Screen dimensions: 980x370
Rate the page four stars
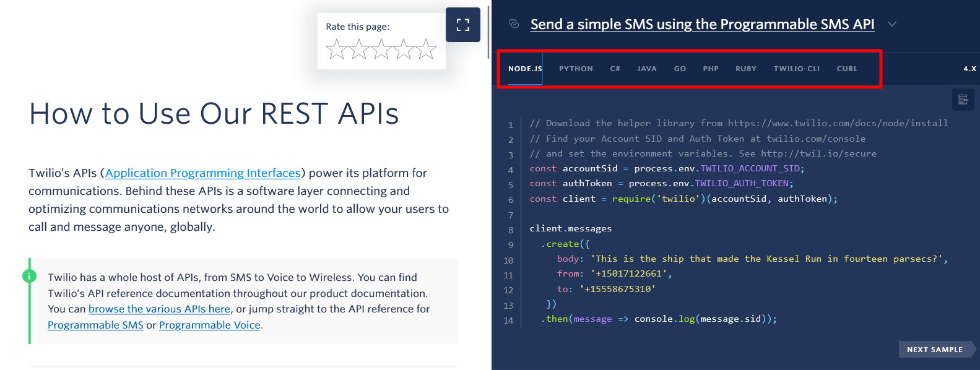(x=404, y=49)
